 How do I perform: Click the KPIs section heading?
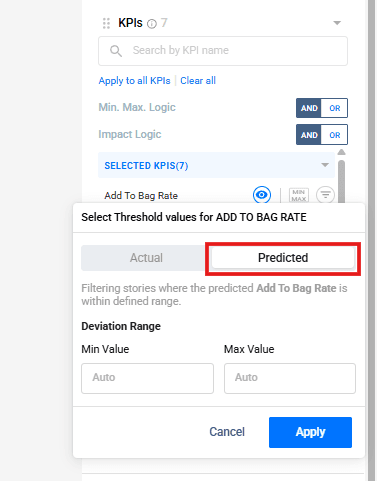130,23
